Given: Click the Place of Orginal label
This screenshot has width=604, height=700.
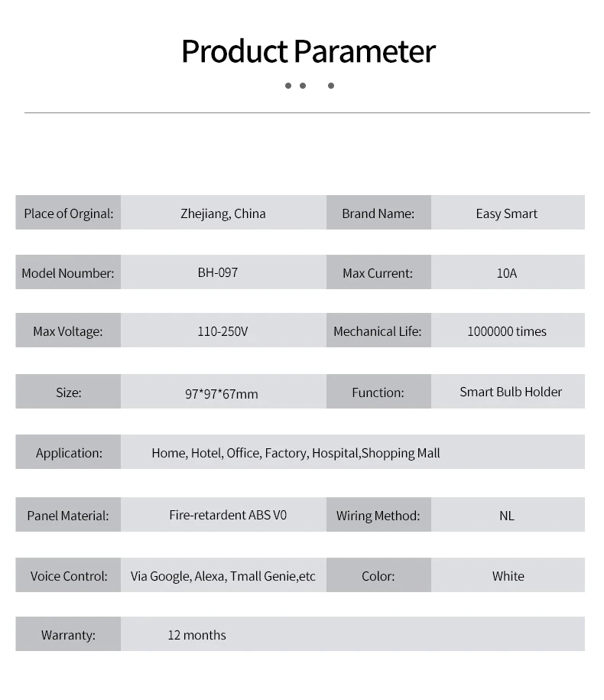Looking at the screenshot, I should pyautogui.click(x=68, y=213).
